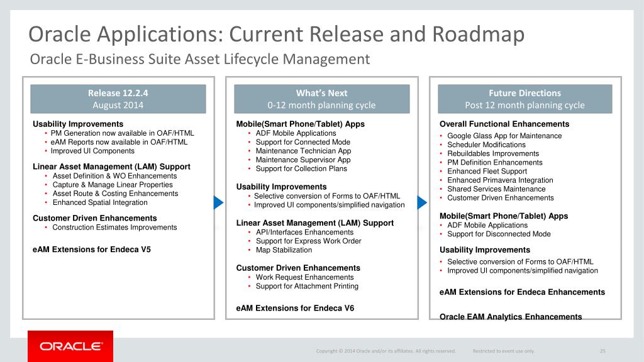The image size is (644, 362).
Task: Click slide number 25 in the footer
Action: [602, 351]
